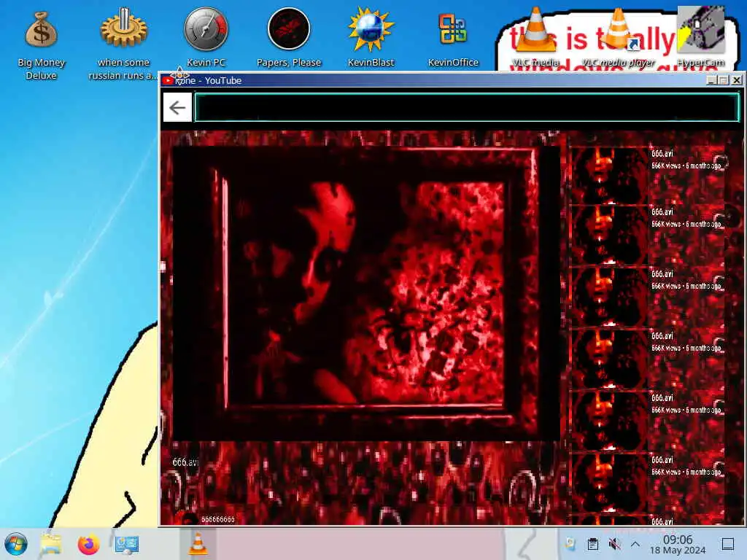Click the YouTube logo in the window title bar
747x560 pixels.
(x=168, y=80)
